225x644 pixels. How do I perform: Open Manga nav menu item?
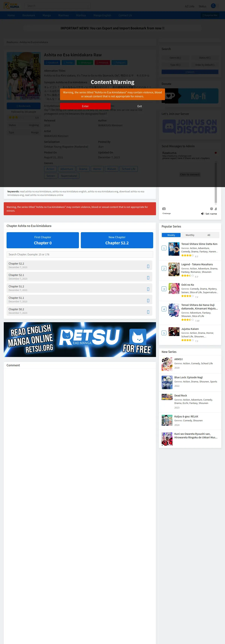47,15
